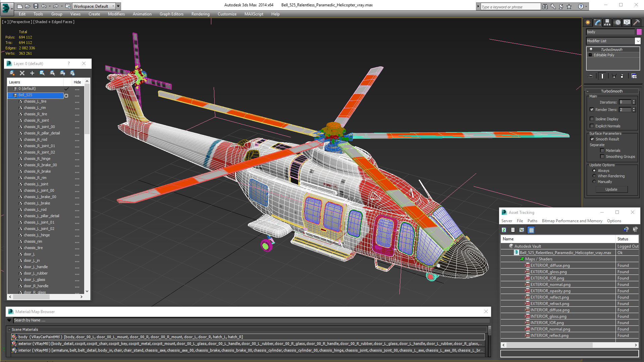This screenshot has height=362, width=644.
Task: Increase the Iterations spinner value
Action: [x=634, y=101]
